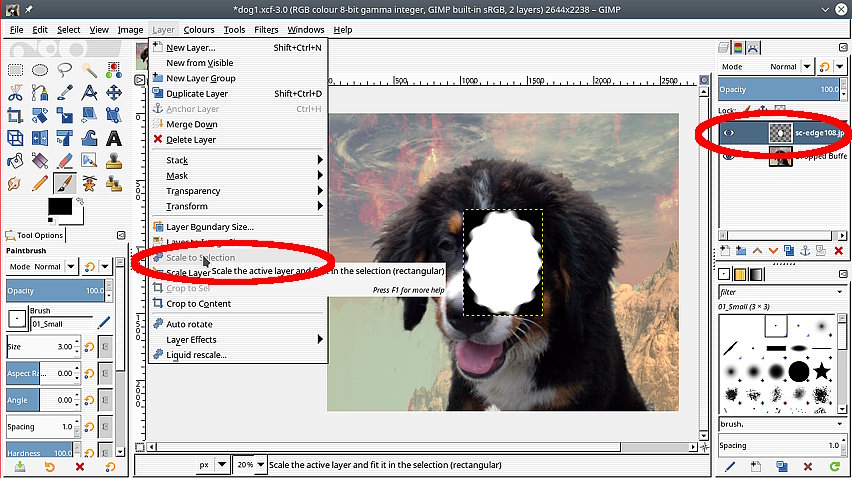Click the anchor layer button
Viewport: 852px width, 478px height.
[805, 250]
